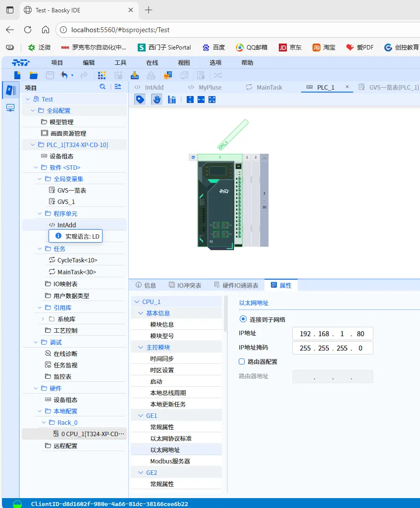This screenshot has height=508, width=420.
Task: Open the 西门子 SiePortal bookmark
Action: (x=164, y=48)
